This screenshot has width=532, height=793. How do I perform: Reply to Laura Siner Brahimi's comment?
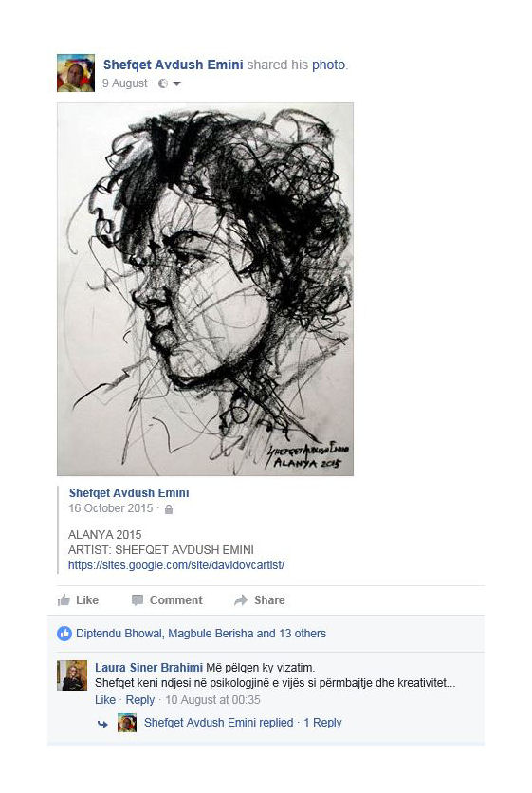pyautogui.click(x=140, y=699)
